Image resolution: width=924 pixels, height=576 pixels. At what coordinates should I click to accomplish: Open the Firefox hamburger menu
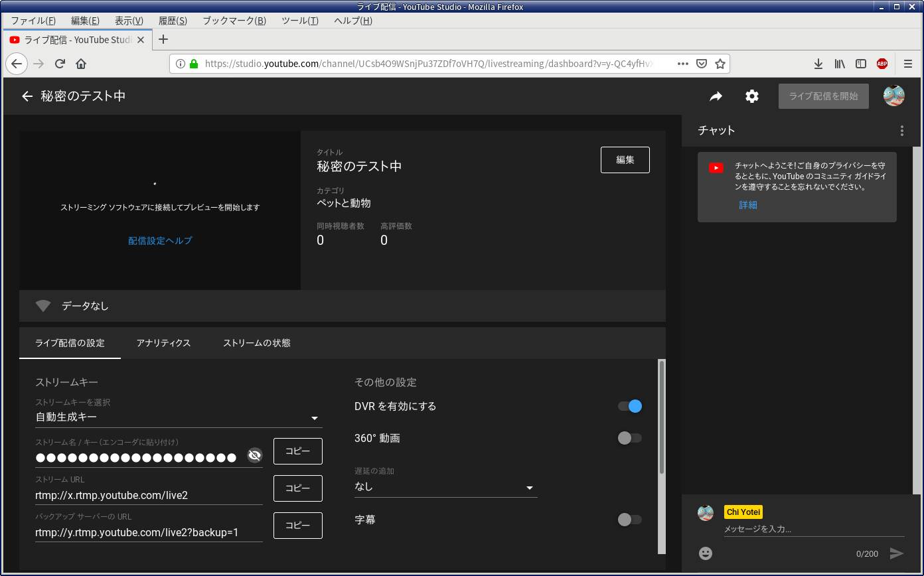[x=908, y=64]
